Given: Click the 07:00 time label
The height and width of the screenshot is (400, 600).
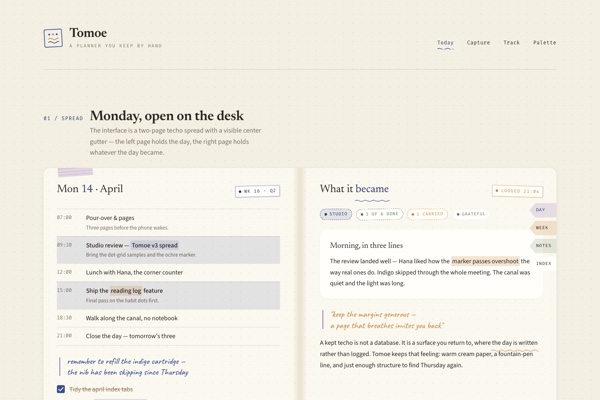Looking at the screenshot, I should click(x=64, y=217).
